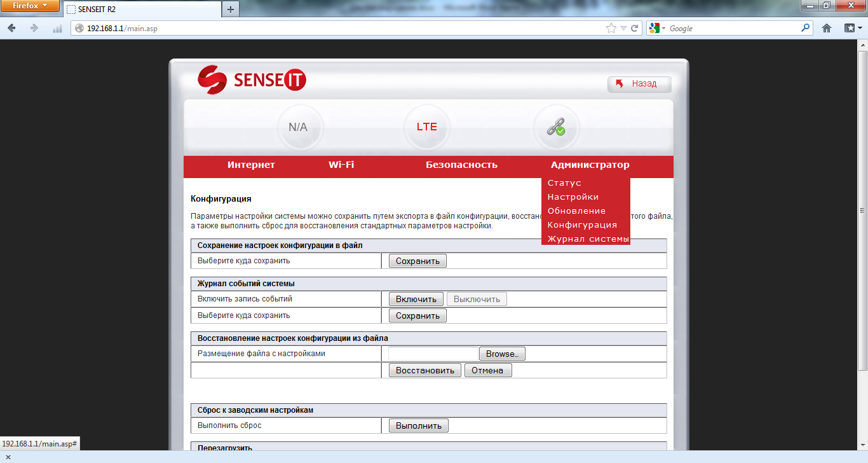The width and height of the screenshot is (868, 463).
Task: Click the N/A signal status circle
Action: tap(298, 127)
